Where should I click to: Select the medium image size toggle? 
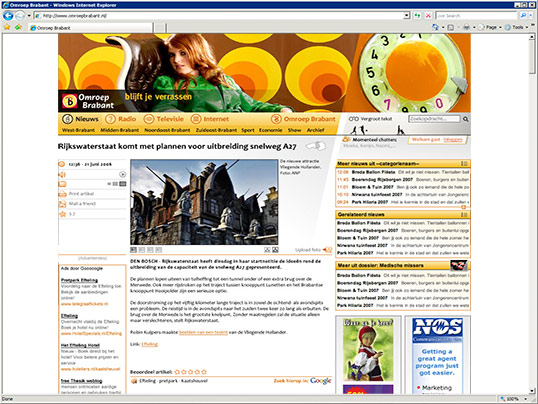coord(115,184)
